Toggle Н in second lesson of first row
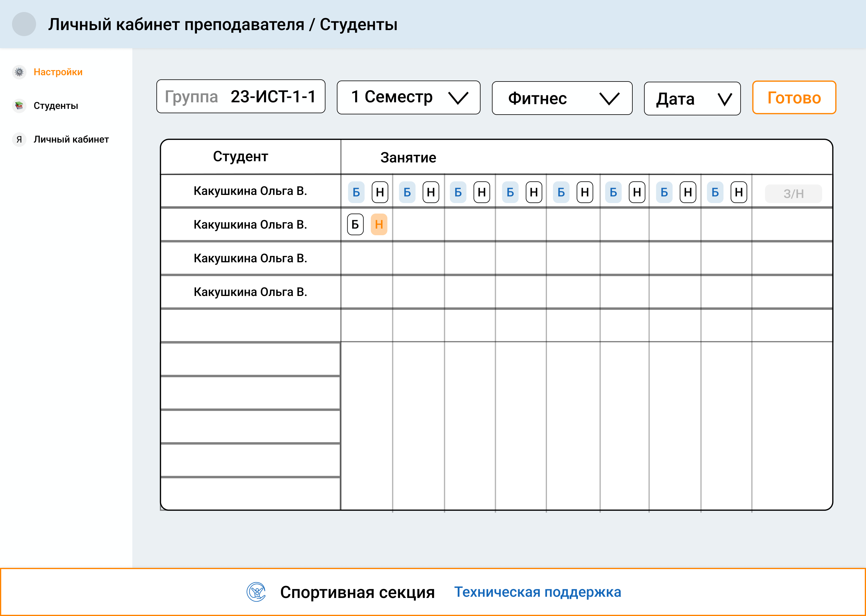Image resolution: width=866 pixels, height=616 pixels. (x=431, y=192)
